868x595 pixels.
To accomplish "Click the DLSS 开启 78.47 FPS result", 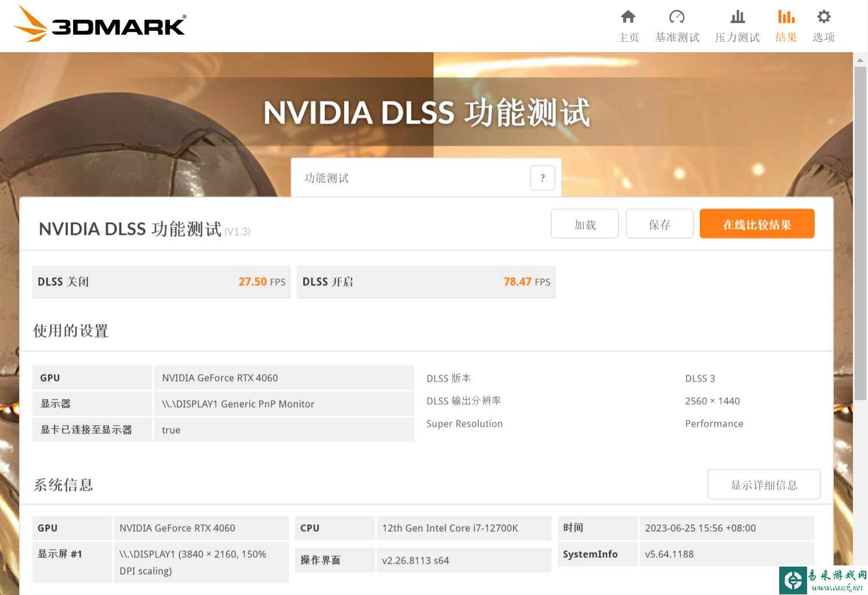I will pos(426,282).
